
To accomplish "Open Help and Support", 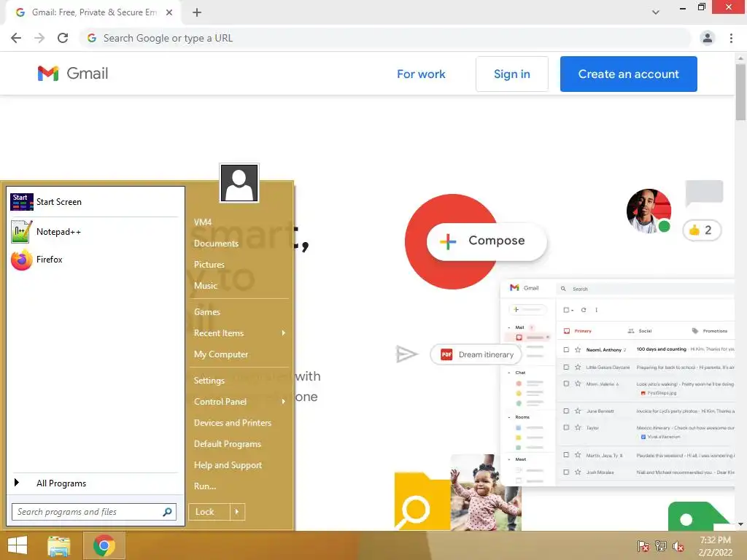I will tap(228, 465).
